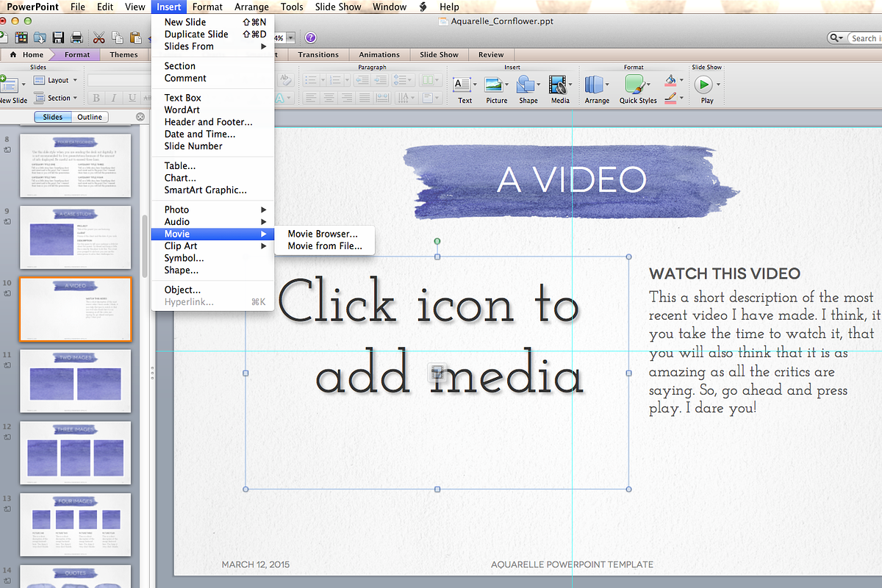Image resolution: width=882 pixels, height=588 pixels.
Task: Click the Media icon in Insert group
Action: click(559, 84)
